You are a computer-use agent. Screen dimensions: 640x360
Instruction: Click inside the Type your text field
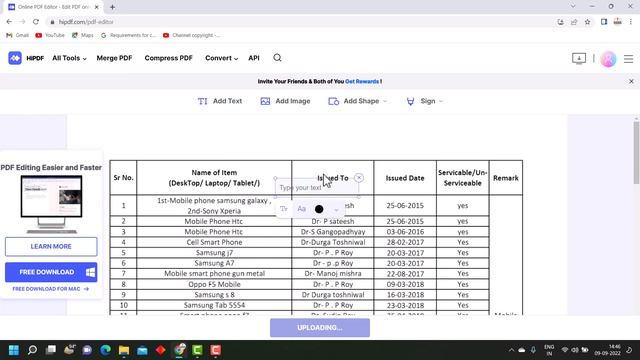[x=317, y=188]
